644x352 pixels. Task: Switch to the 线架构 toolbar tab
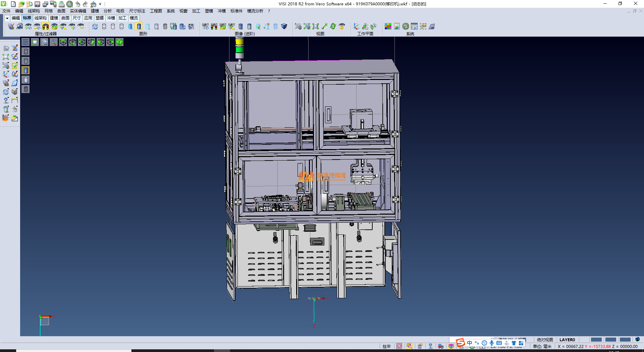coord(40,18)
